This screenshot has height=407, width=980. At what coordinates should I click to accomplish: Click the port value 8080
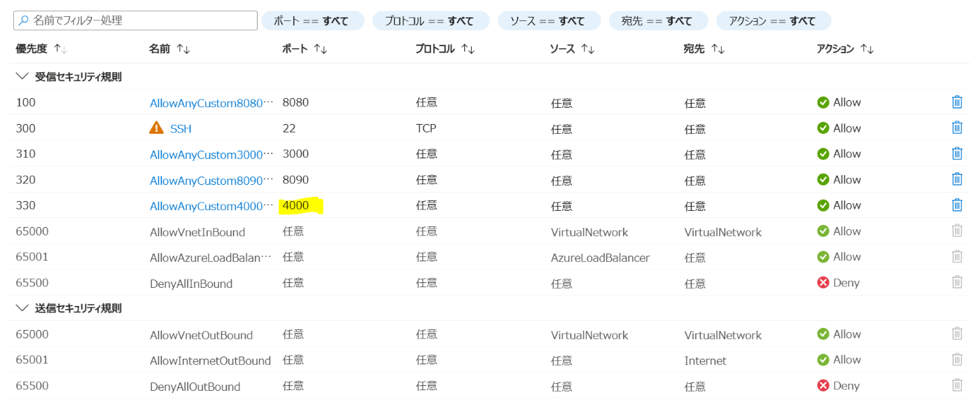[x=295, y=102]
